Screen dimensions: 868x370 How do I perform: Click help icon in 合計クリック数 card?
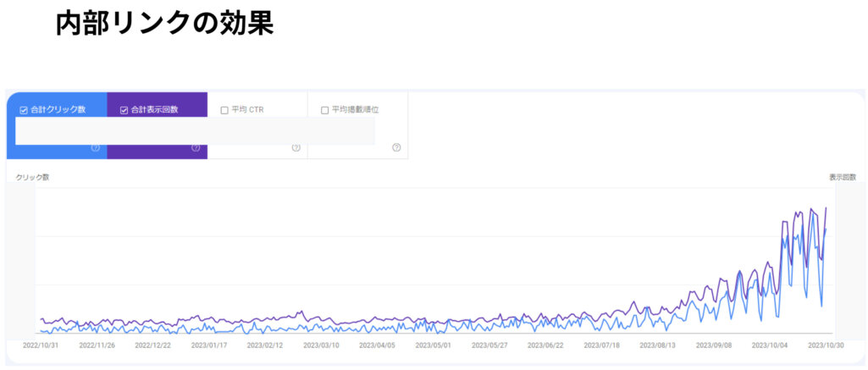(x=95, y=147)
